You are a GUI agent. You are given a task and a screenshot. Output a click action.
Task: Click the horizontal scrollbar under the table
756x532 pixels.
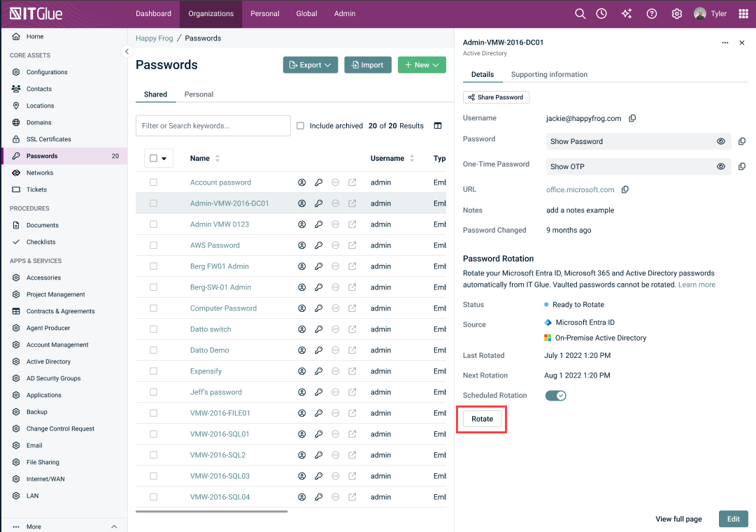pos(212,511)
